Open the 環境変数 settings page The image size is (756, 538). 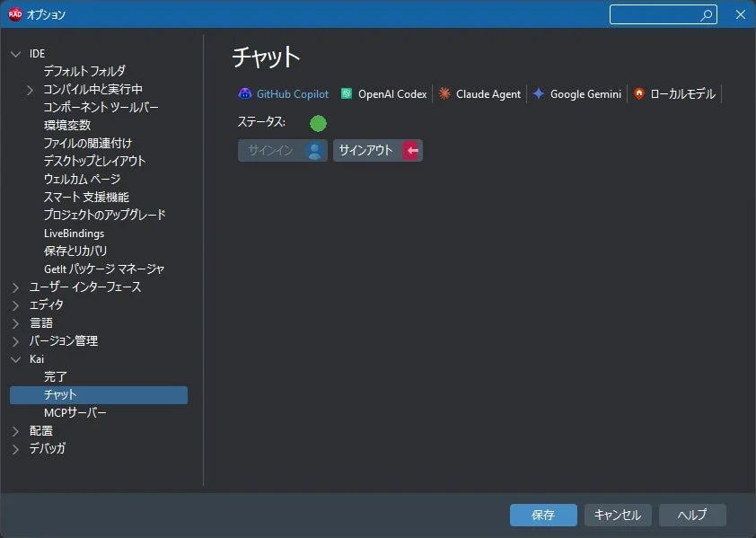click(67, 126)
